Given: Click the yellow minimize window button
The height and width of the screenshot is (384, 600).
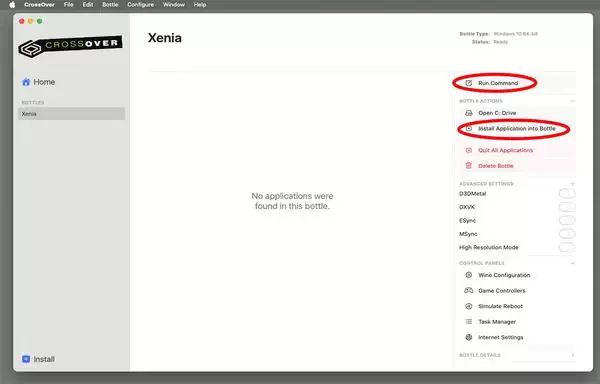Looking at the screenshot, I should [x=31, y=21].
